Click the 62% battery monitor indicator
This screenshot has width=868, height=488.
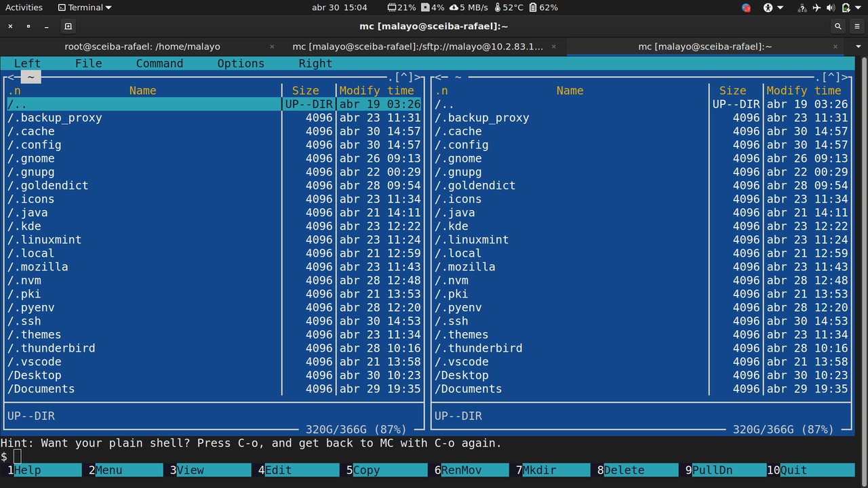coord(543,7)
